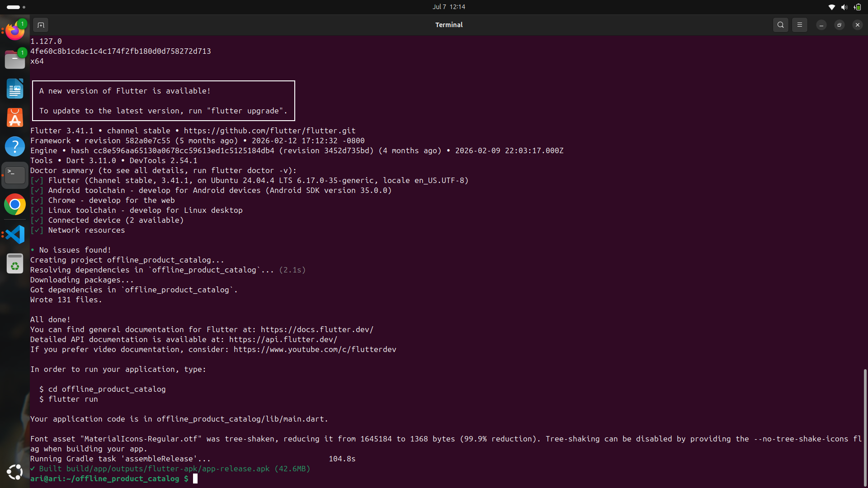Click the Built app-release.apk (42.6MB) line
This screenshot has width=868, height=488.
pyautogui.click(x=170, y=469)
